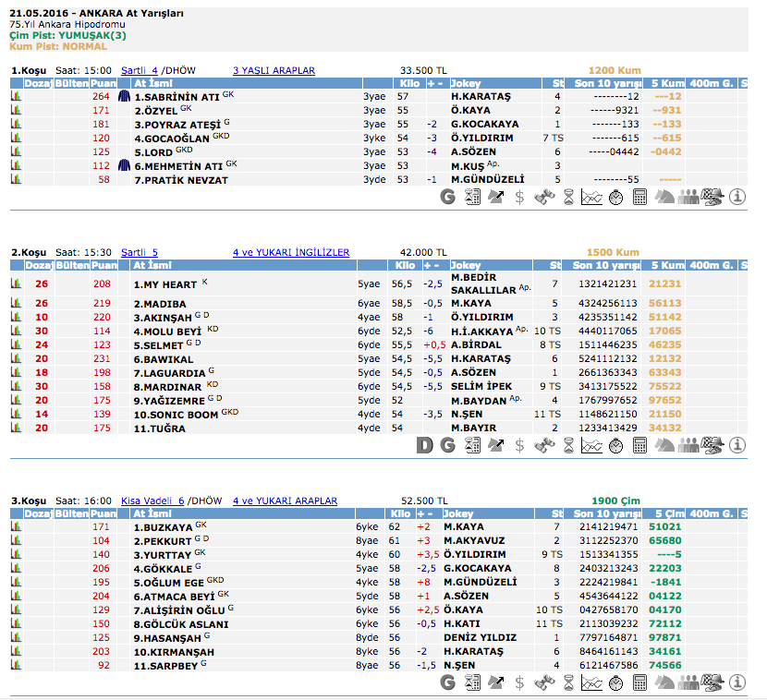The image size is (767, 700).
Task: Click the Jokey column header in race 3
Action: (463, 513)
